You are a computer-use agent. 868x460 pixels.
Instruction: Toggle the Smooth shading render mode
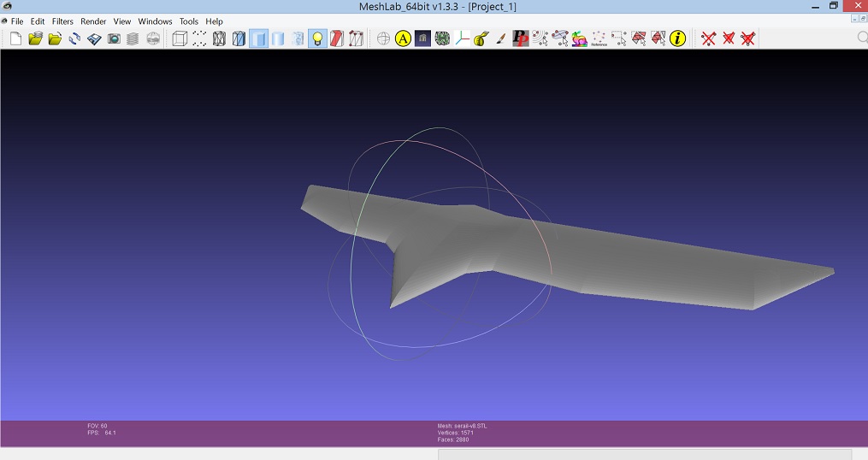click(x=278, y=38)
